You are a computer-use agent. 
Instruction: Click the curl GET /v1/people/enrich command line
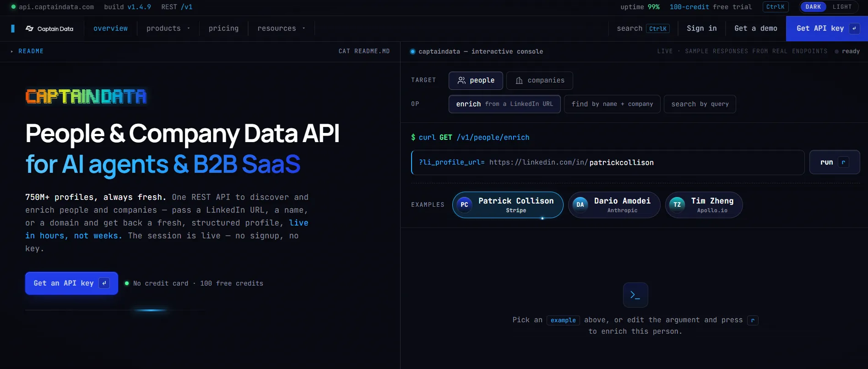[x=470, y=138]
